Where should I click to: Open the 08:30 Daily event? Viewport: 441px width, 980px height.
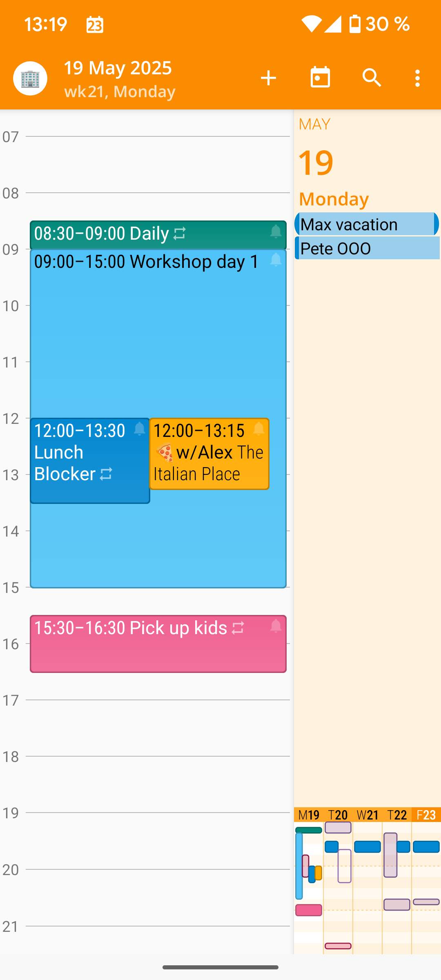[x=158, y=235]
